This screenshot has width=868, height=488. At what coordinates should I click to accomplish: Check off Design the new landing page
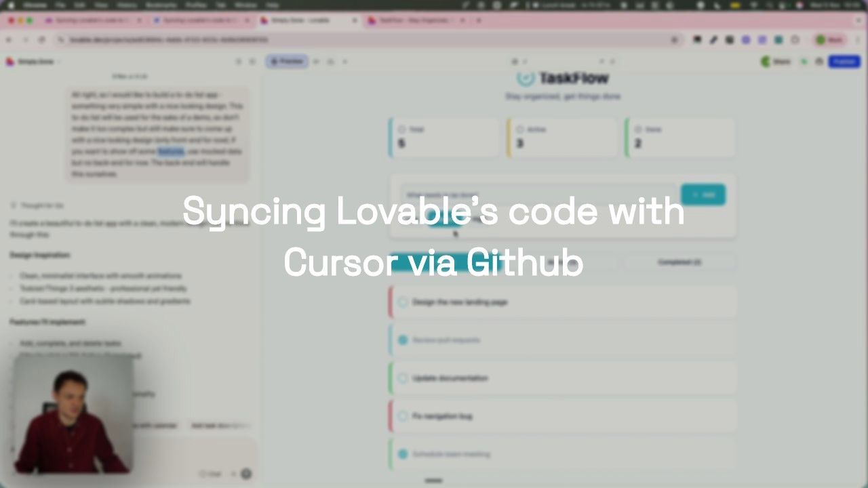(403, 302)
